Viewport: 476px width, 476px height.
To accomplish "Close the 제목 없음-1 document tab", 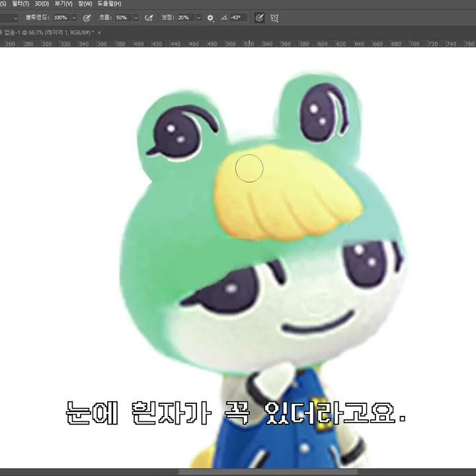I will click(x=99, y=32).
